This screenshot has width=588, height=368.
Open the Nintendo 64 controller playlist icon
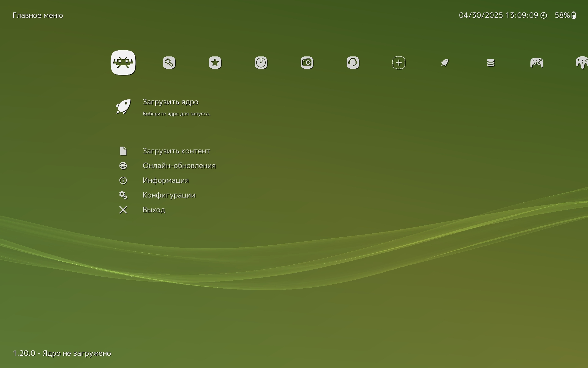(582, 63)
